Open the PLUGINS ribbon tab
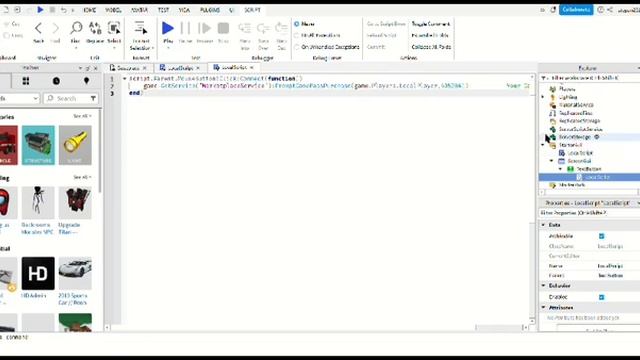Image resolution: width=640 pixels, height=360 pixels. click(x=210, y=10)
